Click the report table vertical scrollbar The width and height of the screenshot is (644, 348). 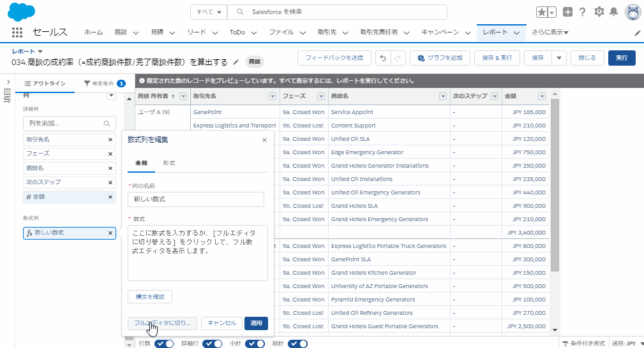[555, 185]
